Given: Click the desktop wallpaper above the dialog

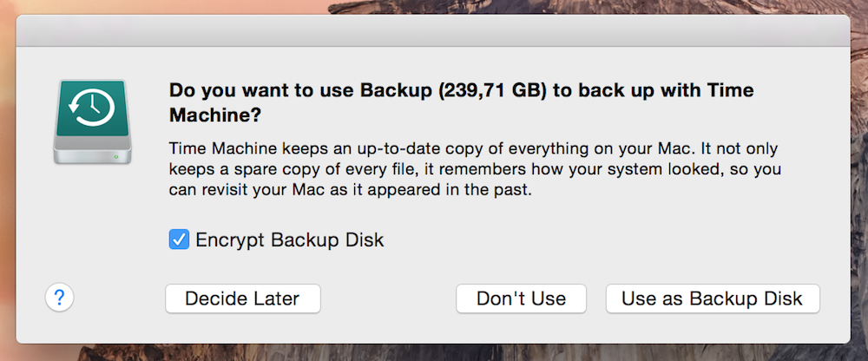Looking at the screenshot, I should tap(433, 7).
